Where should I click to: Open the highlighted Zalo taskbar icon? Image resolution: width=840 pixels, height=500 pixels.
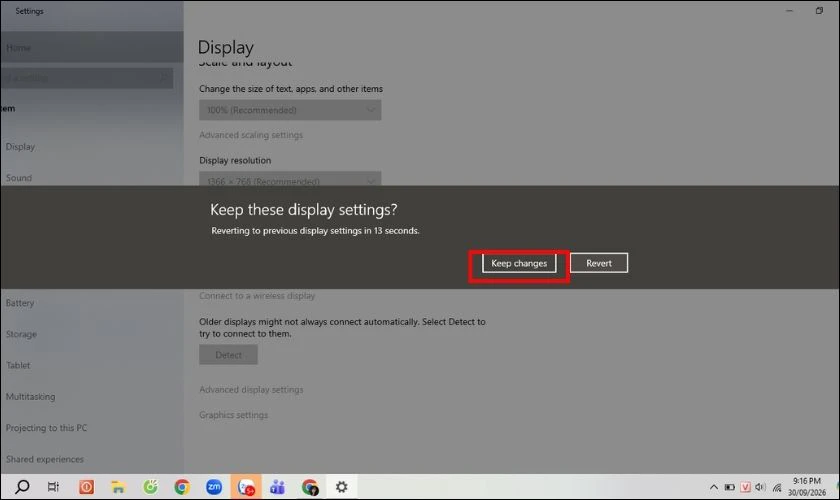[x=246, y=487]
